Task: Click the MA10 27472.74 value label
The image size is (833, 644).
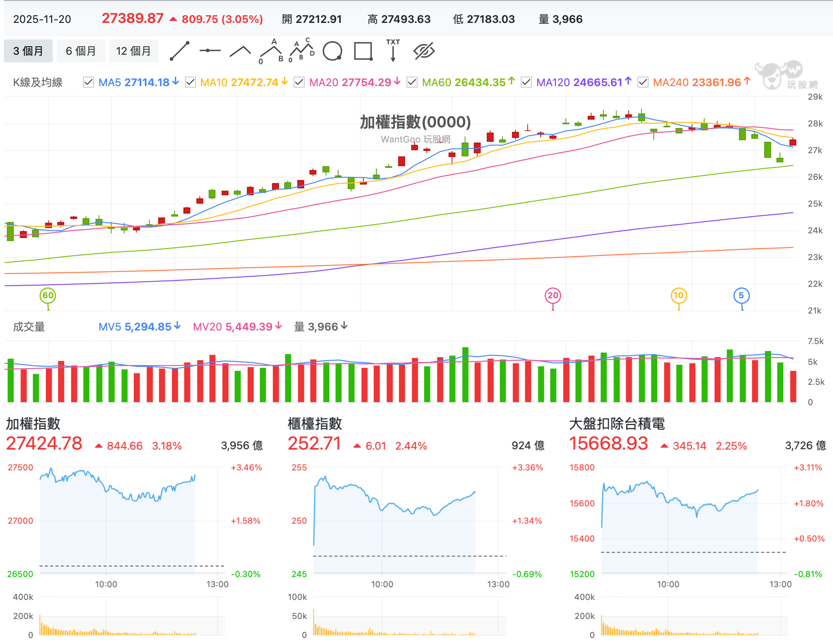Action: click(x=244, y=82)
